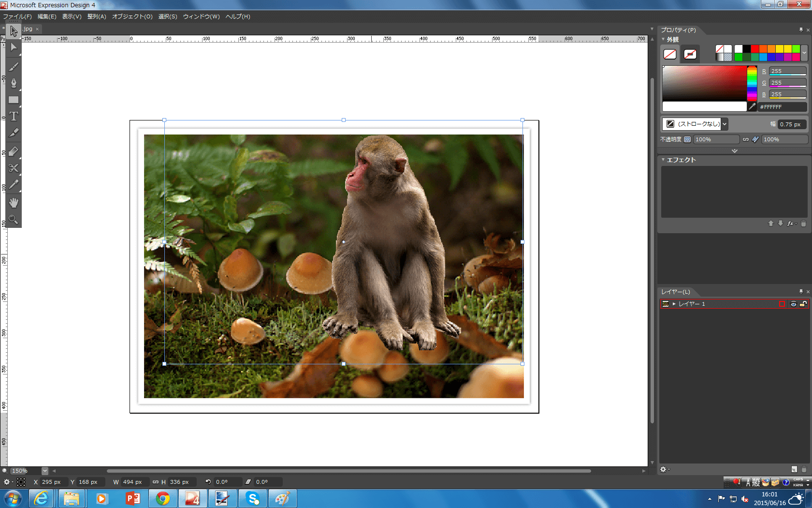Screen dimensions: 812x508
Task: Select the Pen tool
Action: 14,83
